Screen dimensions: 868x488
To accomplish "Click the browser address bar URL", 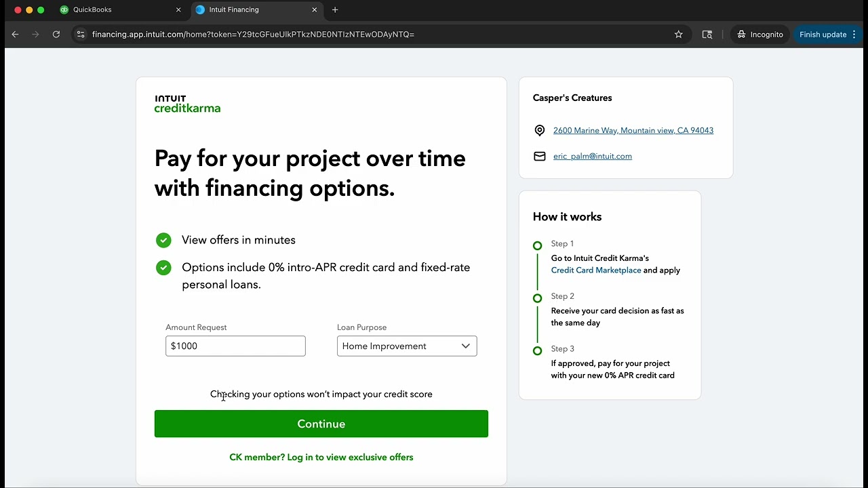I will tap(253, 35).
